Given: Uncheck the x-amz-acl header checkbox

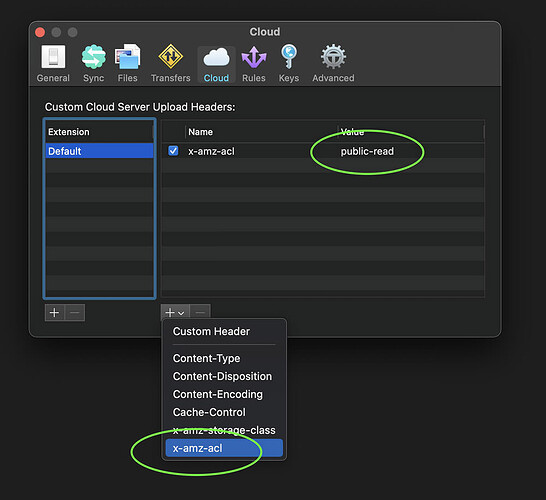Looking at the screenshot, I should (x=173, y=151).
